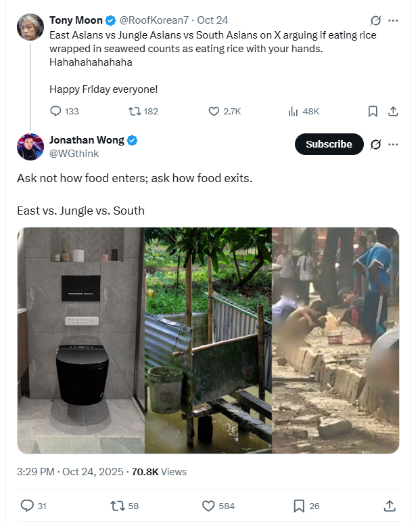Share Tony Moon's post via upload icon
The width and height of the screenshot is (420, 524).
point(393,111)
